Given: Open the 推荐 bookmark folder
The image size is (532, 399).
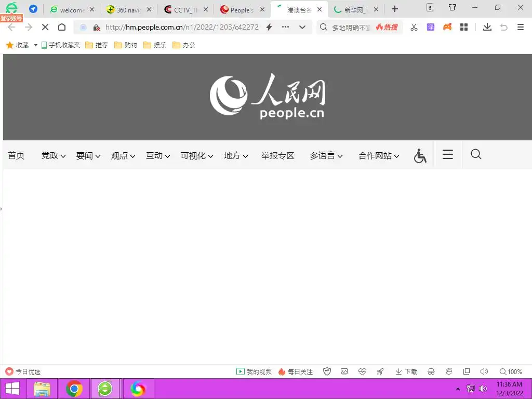Looking at the screenshot, I should coord(97,45).
